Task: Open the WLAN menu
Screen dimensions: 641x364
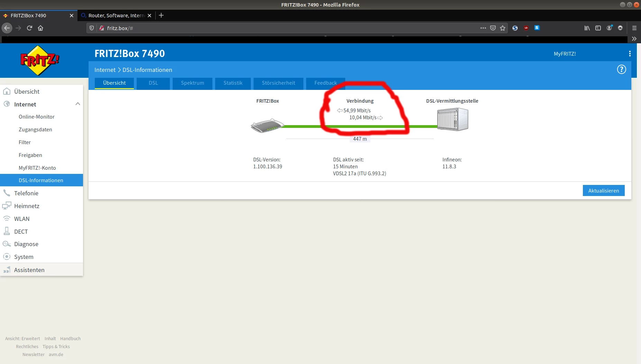Action: pos(42,218)
